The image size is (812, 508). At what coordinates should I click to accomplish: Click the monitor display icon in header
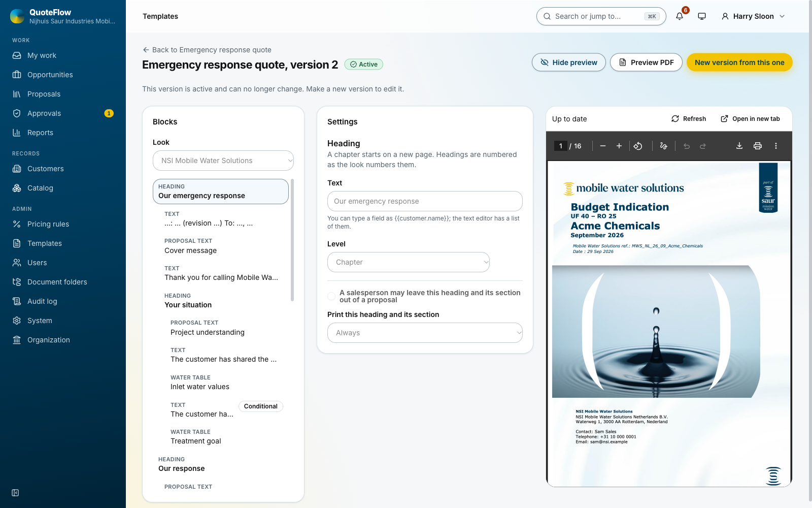[x=702, y=16]
